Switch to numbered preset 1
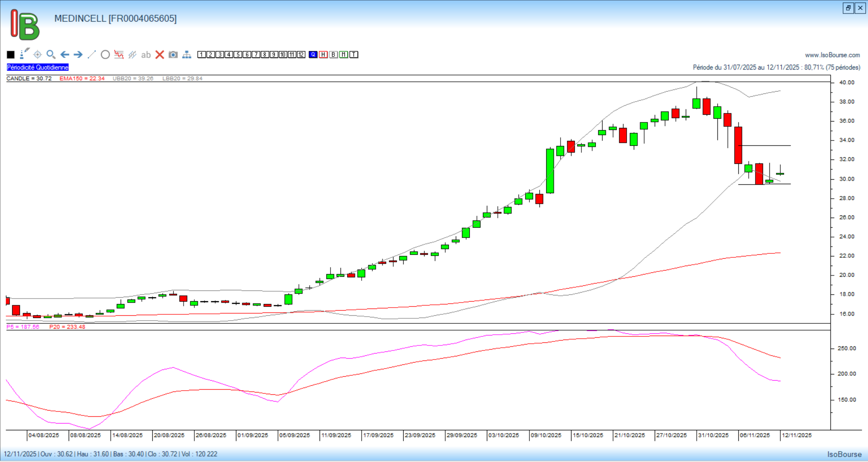 [x=202, y=55]
